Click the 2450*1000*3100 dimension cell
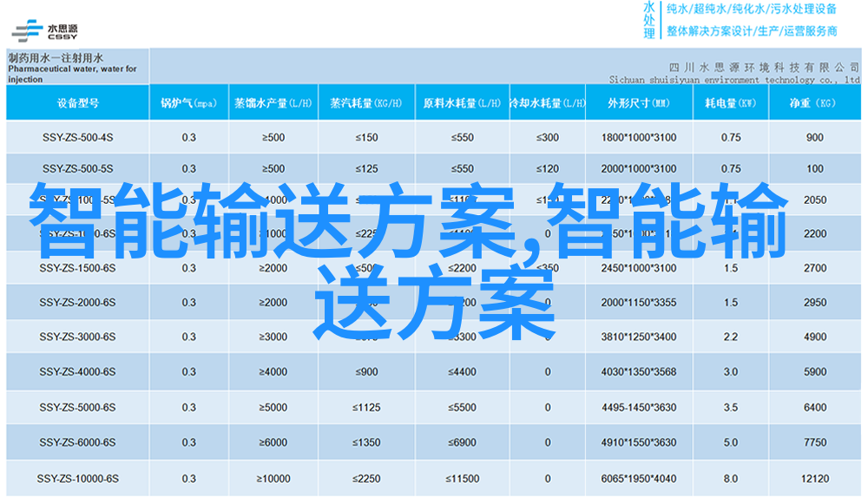The image size is (868, 504). [x=639, y=268]
